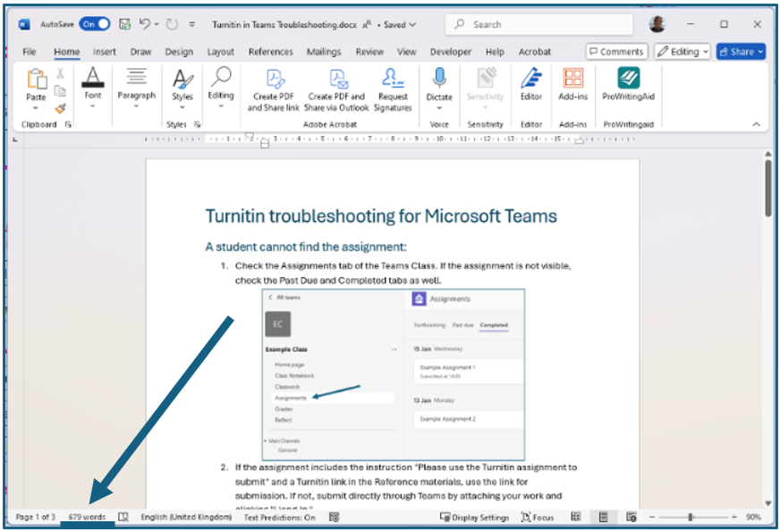Open the Mailings tab
This screenshot has height=532, width=780.
coord(324,52)
